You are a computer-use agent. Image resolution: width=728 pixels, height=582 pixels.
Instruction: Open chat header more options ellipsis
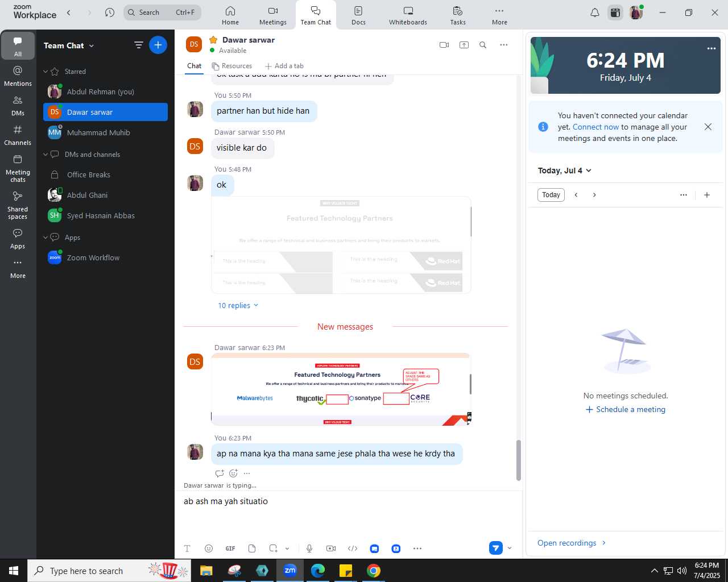(x=504, y=45)
